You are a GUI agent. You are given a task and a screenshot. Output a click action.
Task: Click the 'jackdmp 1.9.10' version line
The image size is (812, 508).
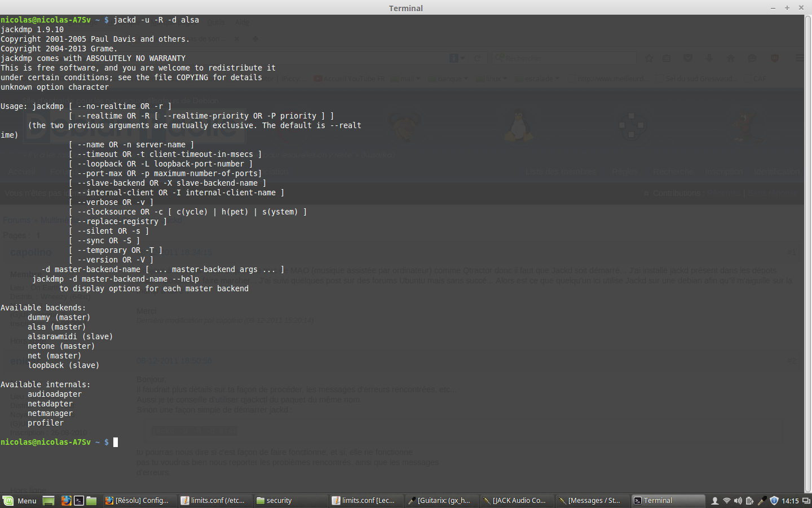(x=32, y=29)
